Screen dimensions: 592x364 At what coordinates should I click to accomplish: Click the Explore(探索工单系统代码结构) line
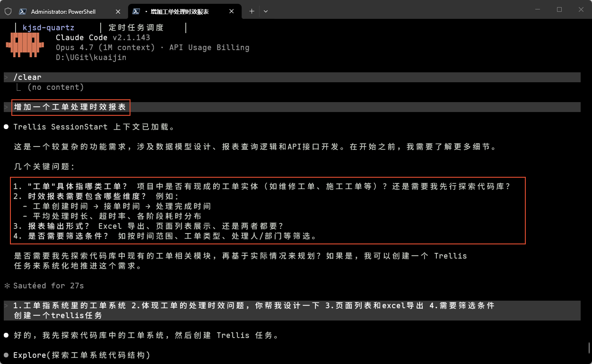click(82, 355)
